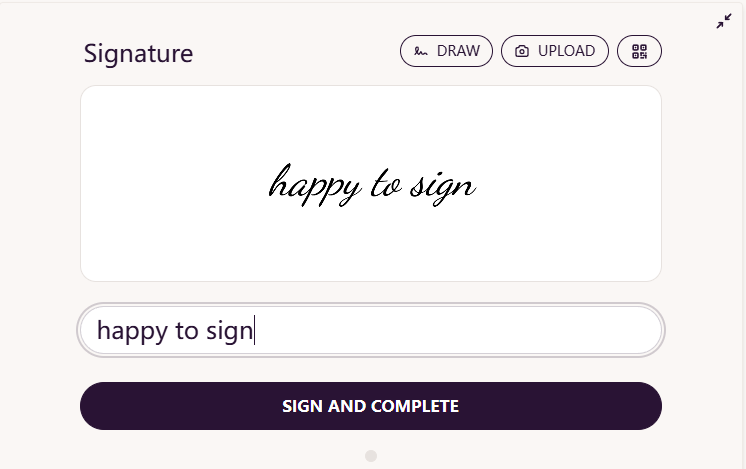Click SIGN AND COMPLETE button
This screenshot has width=746, height=469.
coord(371,406)
